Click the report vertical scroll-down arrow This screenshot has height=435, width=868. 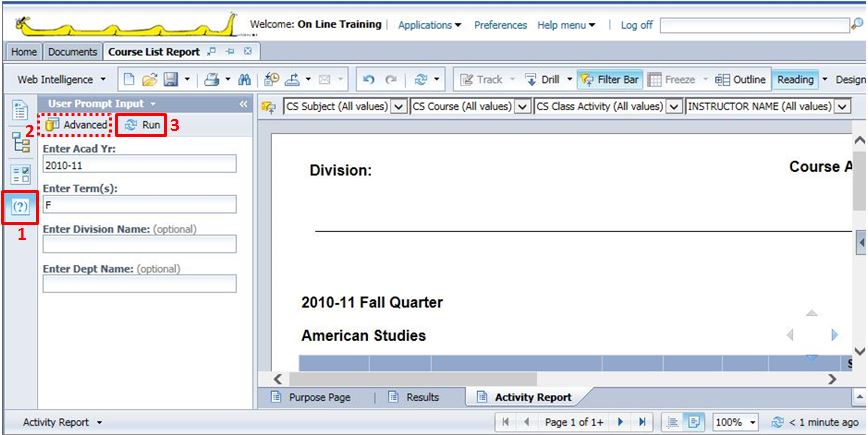click(x=859, y=351)
